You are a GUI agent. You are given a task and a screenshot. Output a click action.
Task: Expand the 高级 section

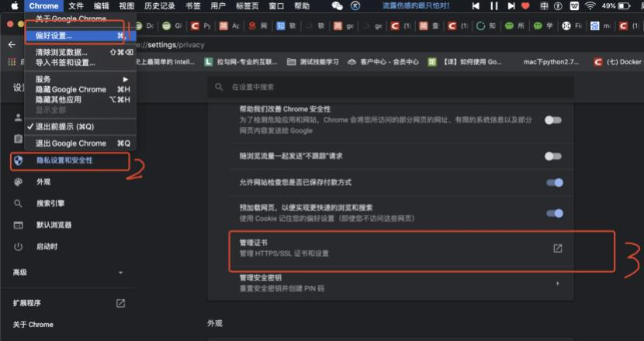tap(68, 273)
